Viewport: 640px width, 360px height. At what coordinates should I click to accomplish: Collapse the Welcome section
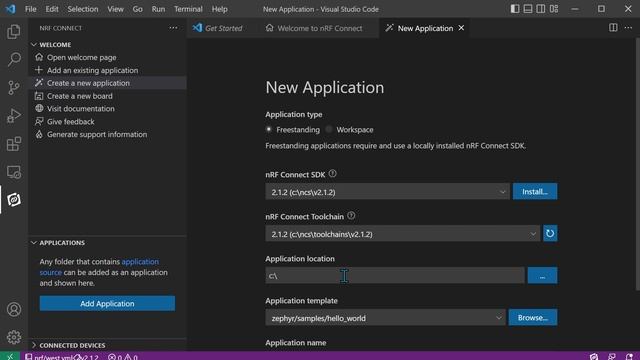[55, 44]
